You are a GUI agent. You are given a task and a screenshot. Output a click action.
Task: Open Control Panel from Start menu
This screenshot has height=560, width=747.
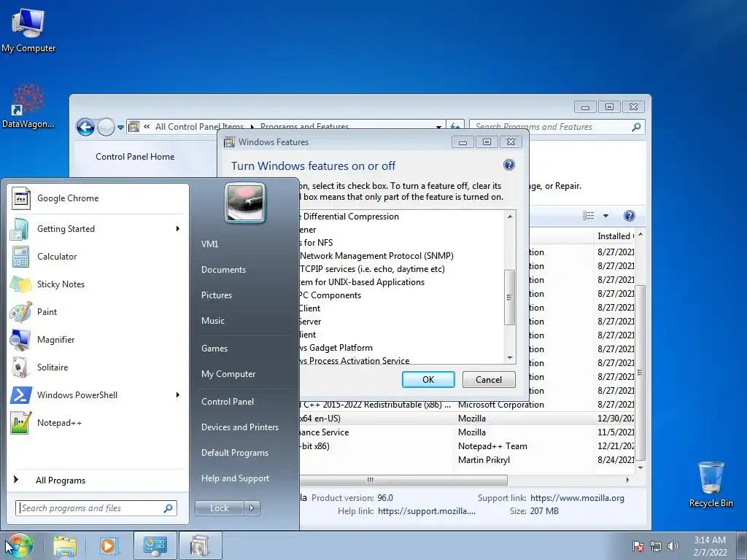click(x=228, y=402)
